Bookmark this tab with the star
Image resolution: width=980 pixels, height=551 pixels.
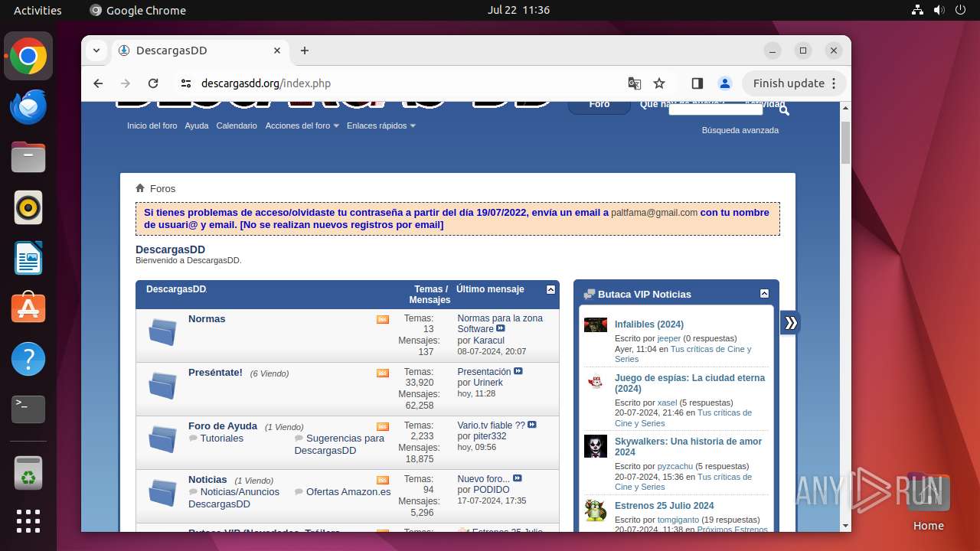click(x=659, y=83)
